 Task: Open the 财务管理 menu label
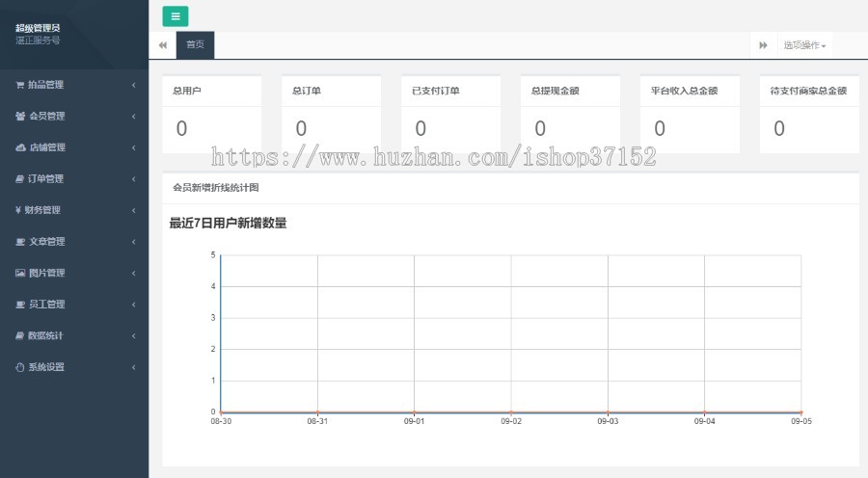(x=42, y=210)
